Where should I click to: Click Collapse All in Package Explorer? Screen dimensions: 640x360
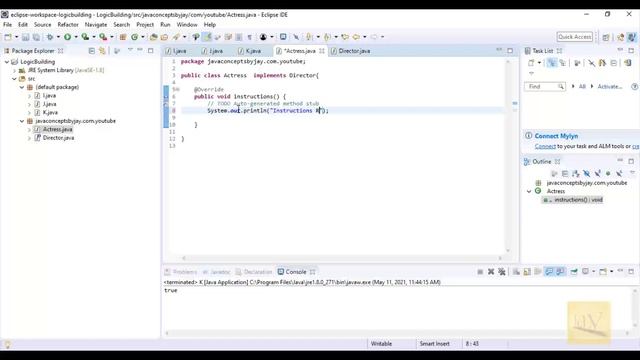[x=91, y=51]
